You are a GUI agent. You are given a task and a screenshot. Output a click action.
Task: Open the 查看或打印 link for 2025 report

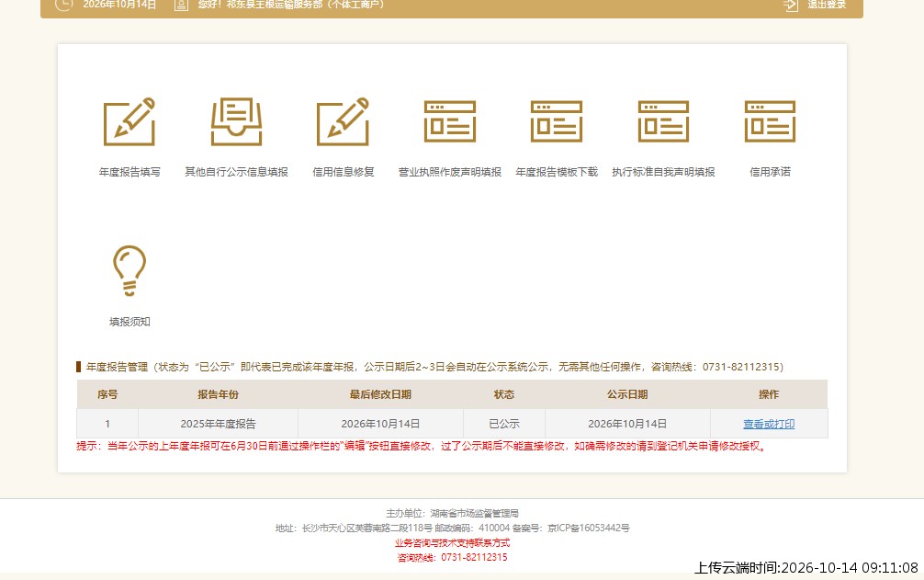point(769,424)
